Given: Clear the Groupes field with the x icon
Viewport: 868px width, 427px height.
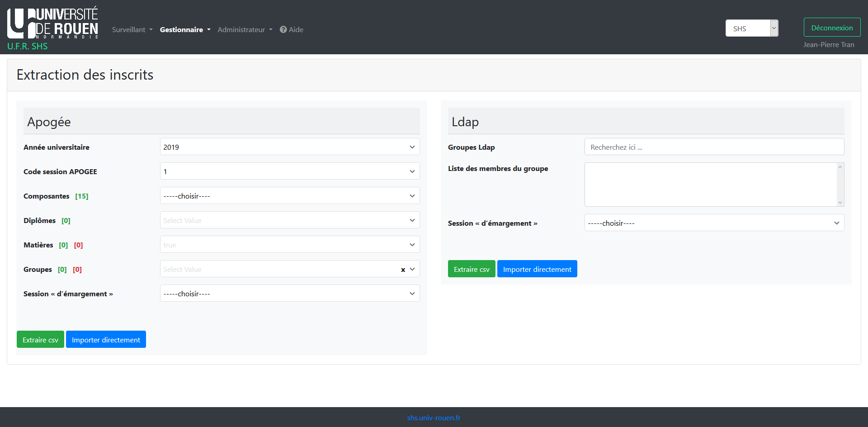Looking at the screenshot, I should point(403,270).
